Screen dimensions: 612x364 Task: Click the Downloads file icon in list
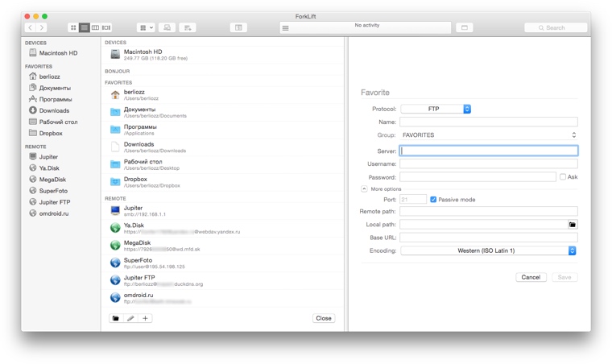[115, 147]
